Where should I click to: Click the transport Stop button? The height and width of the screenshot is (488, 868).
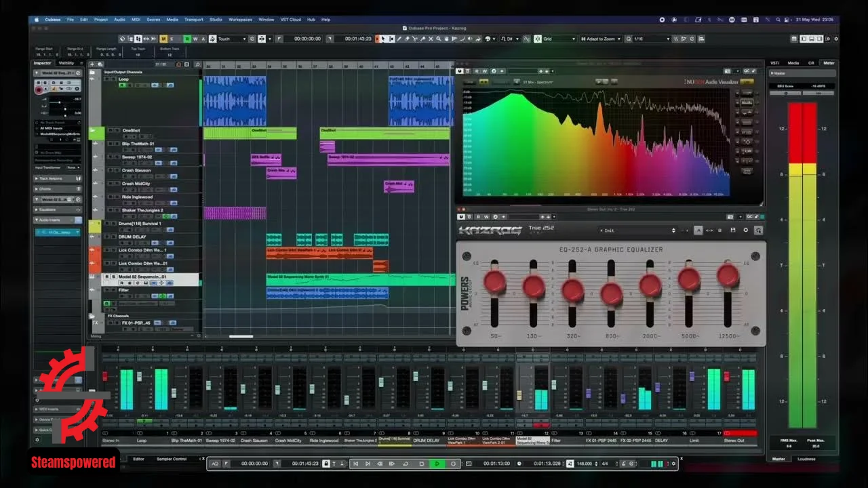click(x=422, y=464)
